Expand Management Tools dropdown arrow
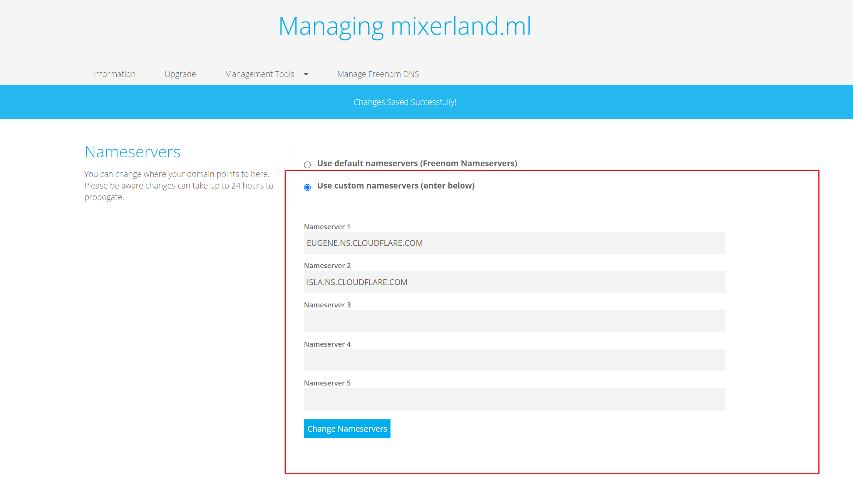This screenshot has height=504, width=853. pyautogui.click(x=306, y=74)
